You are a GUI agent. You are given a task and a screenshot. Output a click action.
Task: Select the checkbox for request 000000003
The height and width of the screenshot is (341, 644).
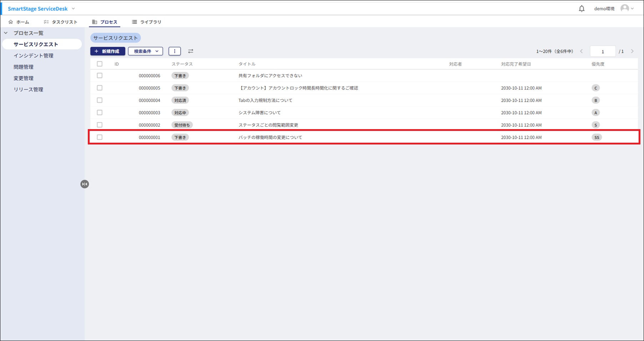click(100, 113)
